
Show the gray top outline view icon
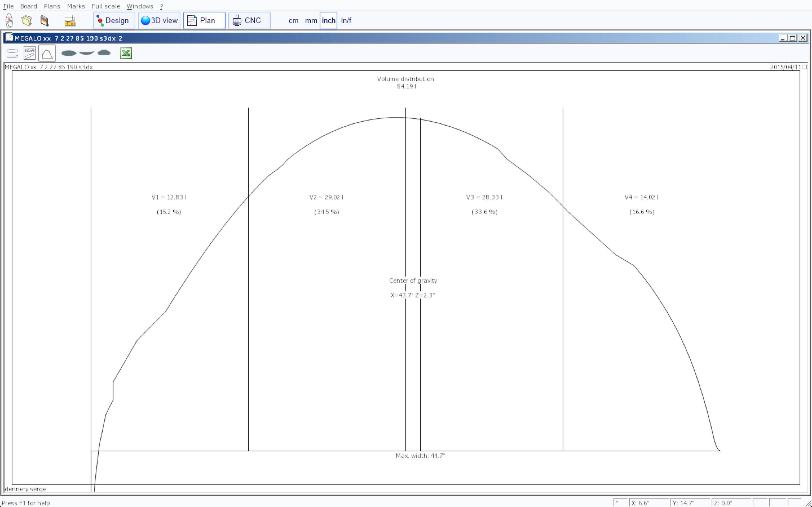[x=69, y=53]
